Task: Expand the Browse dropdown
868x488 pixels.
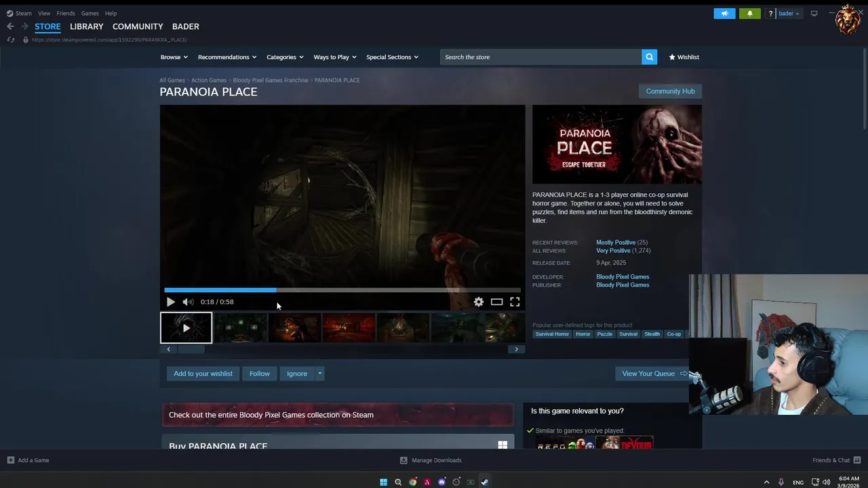Action: click(x=174, y=57)
